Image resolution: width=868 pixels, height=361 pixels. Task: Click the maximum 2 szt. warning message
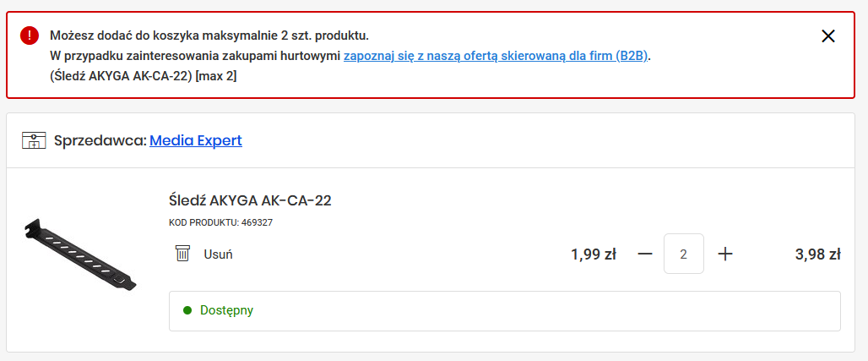coord(209,36)
